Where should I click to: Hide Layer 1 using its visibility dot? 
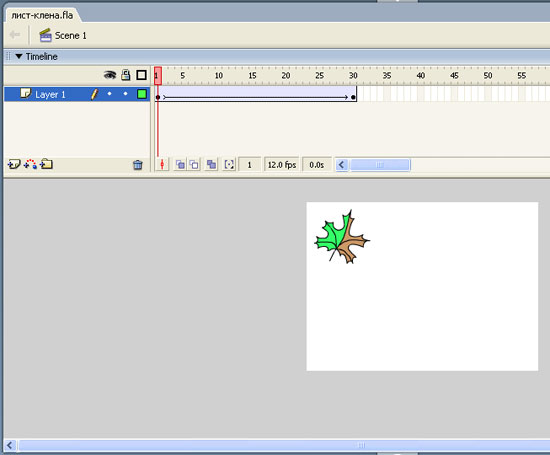pyautogui.click(x=109, y=94)
